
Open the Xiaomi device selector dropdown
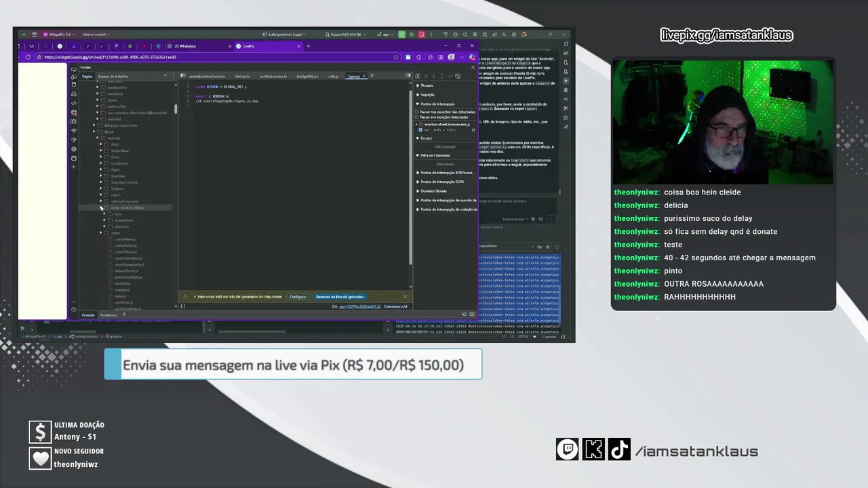click(x=346, y=35)
